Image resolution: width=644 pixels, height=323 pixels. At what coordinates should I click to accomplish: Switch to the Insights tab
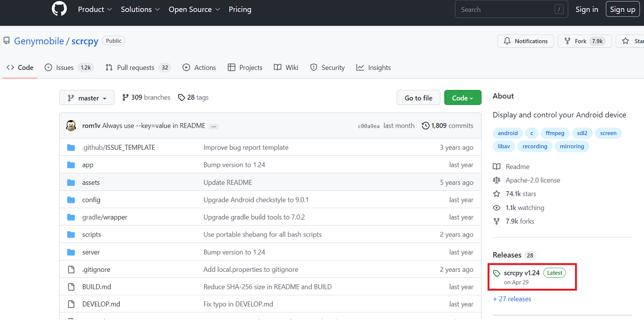[374, 67]
